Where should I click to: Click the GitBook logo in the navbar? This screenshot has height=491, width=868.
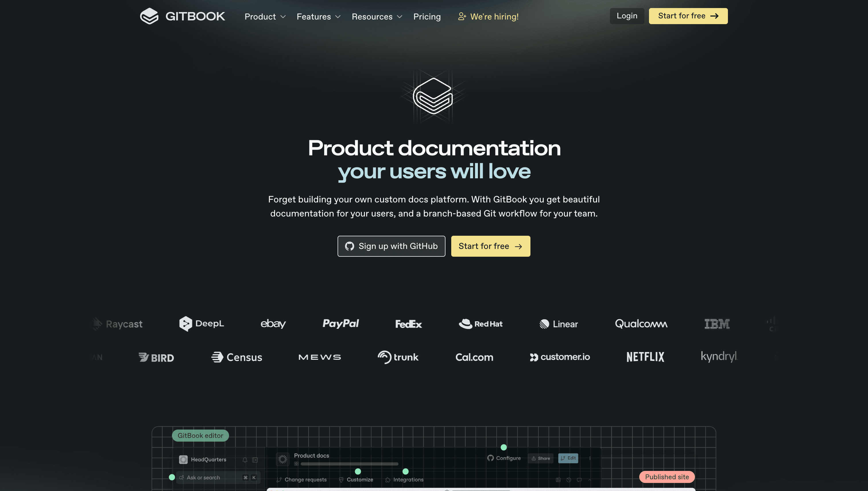(182, 16)
